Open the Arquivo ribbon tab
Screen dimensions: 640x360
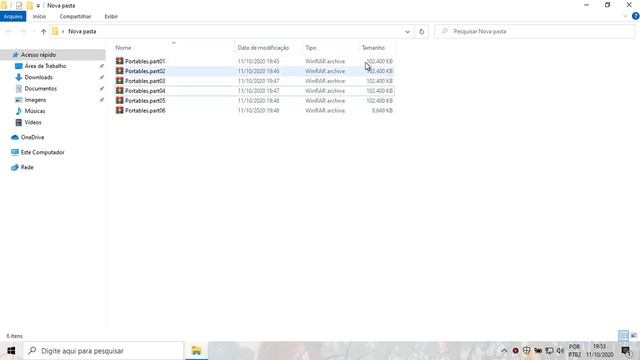coord(13,16)
